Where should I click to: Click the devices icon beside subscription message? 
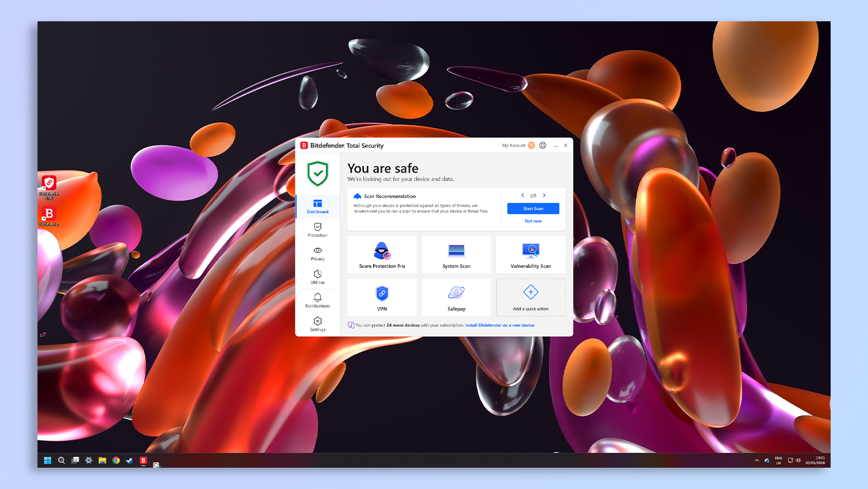point(351,325)
